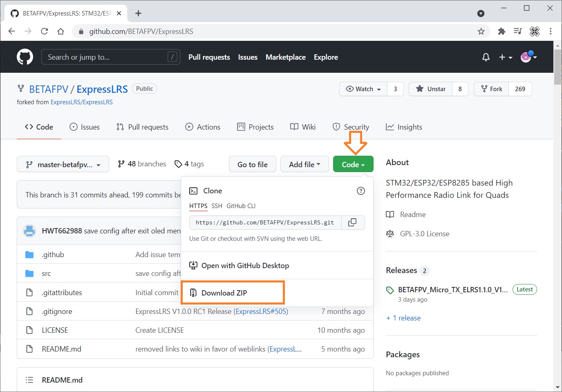This screenshot has height=392, width=562.
Task: Click the GitHub Octocat logo
Action: [x=25, y=57]
